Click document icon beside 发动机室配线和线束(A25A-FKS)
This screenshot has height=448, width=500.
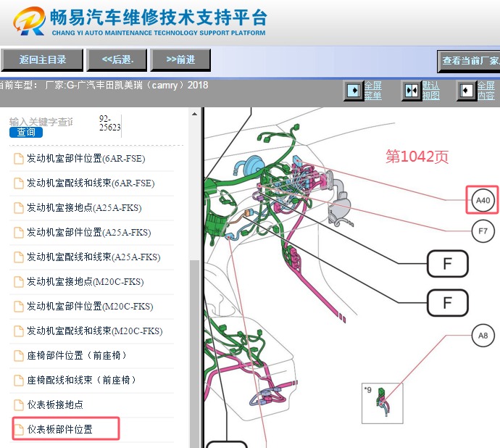[x=19, y=257]
